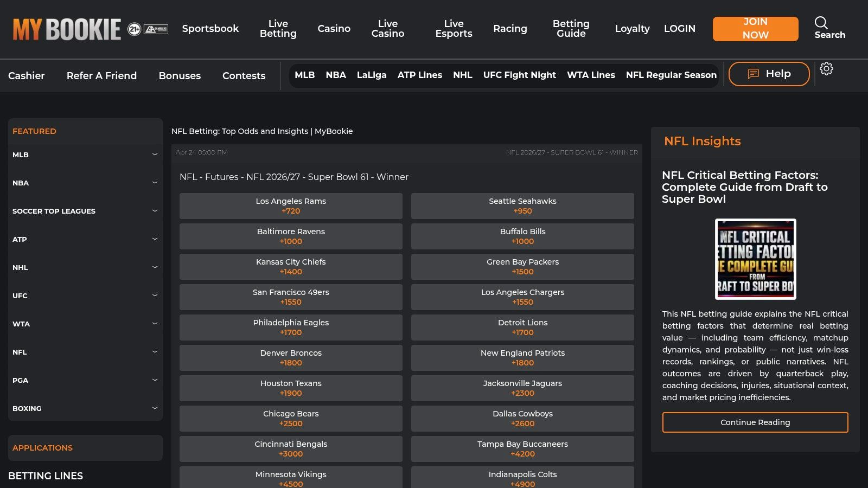Navigate to the Racing section
This screenshot has height=488, width=868.
tap(509, 28)
